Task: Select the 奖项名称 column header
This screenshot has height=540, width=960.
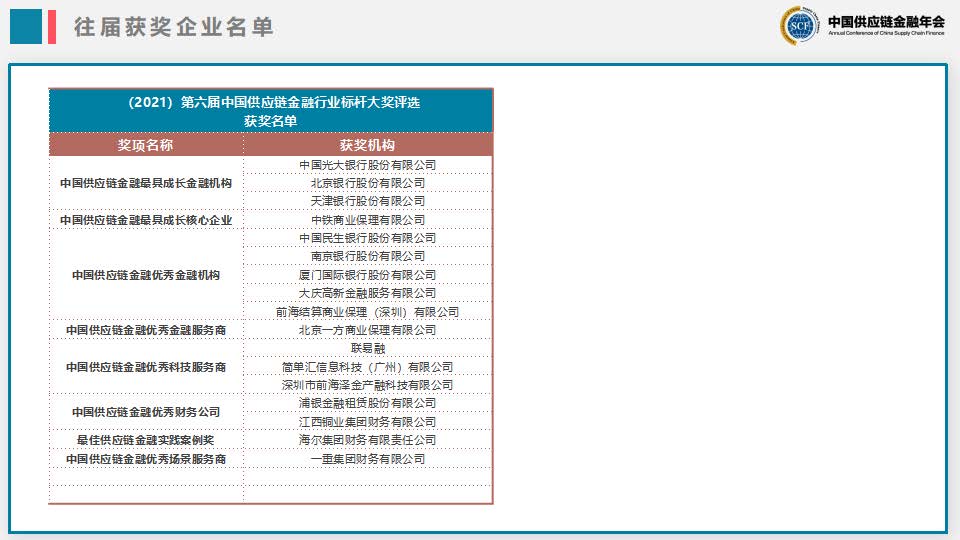Action: pos(146,145)
